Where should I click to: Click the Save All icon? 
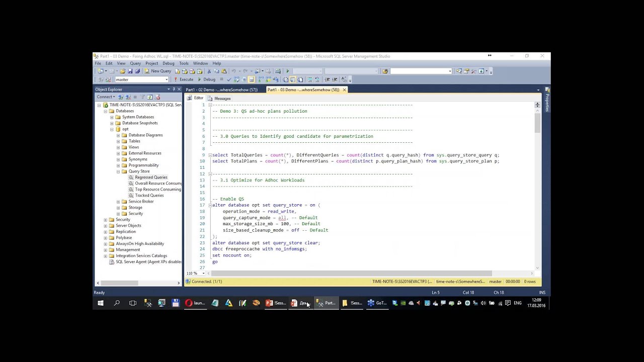point(137,71)
